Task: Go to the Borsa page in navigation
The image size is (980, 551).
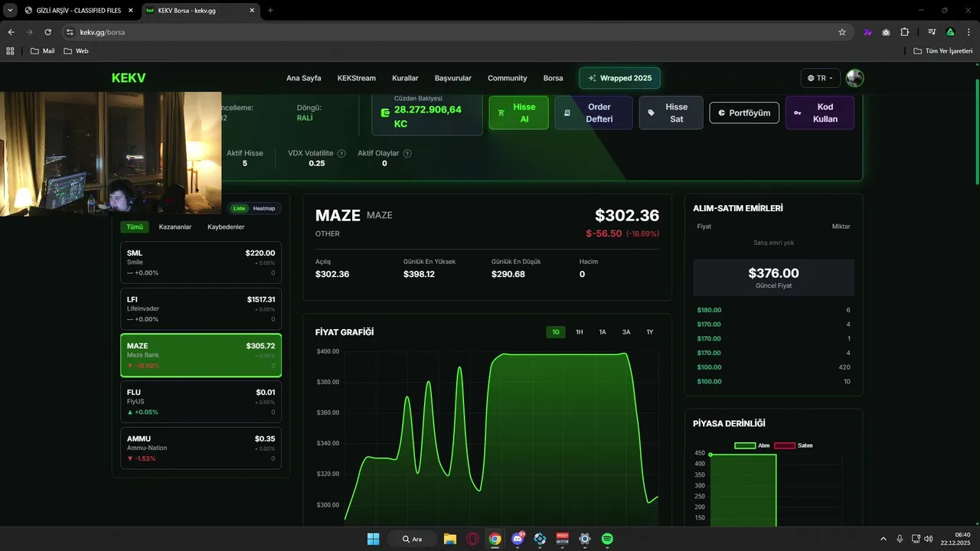Action: click(553, 78)
